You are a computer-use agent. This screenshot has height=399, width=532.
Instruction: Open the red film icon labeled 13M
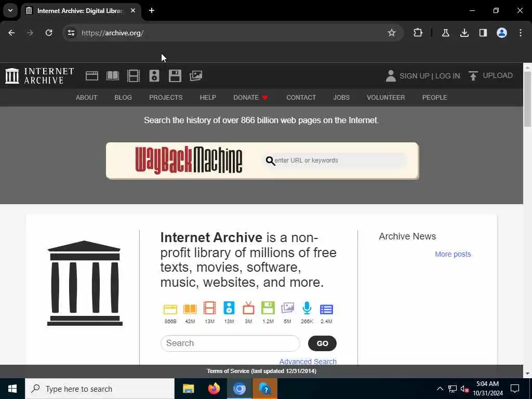tap(209, 308)
